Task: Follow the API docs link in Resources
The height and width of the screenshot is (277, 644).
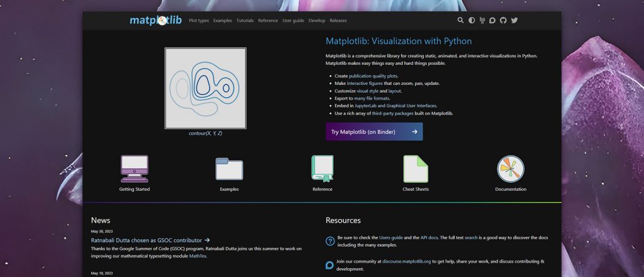Action: 429,237
